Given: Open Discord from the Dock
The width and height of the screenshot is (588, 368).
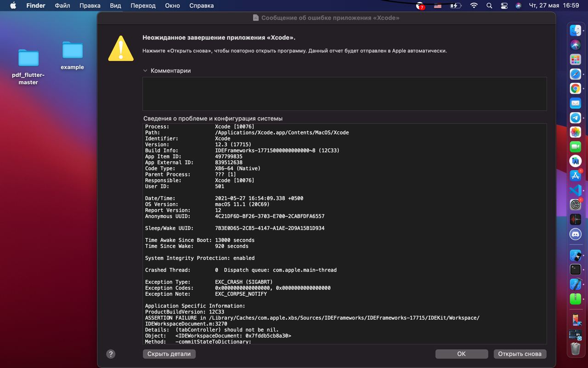Looking at the screenshot, I should tap(576, 234).
